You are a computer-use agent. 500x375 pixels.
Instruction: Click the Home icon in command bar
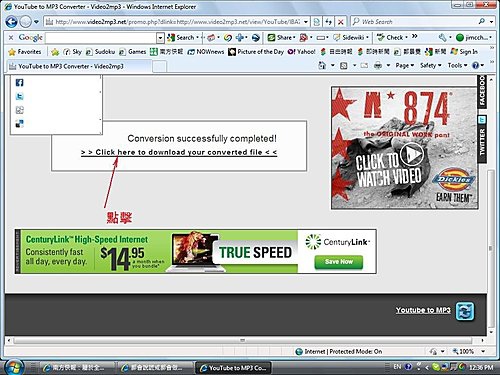point(322,65)
